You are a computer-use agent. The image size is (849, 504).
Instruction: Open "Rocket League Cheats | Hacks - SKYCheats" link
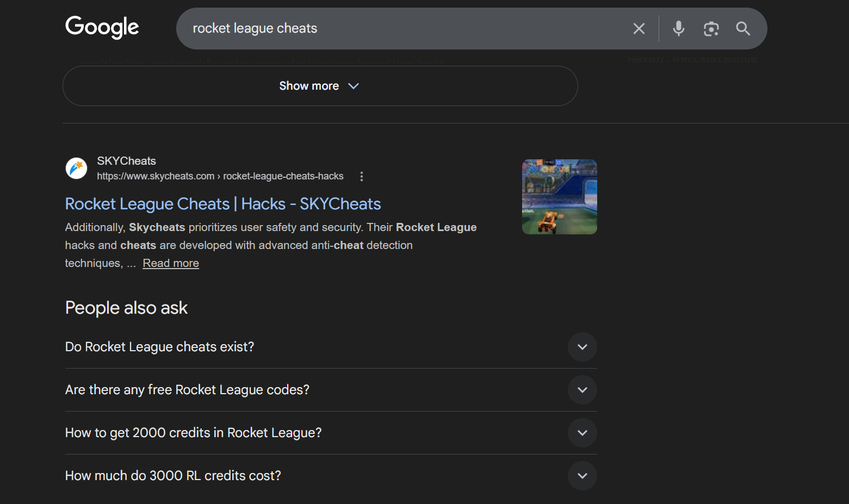click(x=223, y=204)
